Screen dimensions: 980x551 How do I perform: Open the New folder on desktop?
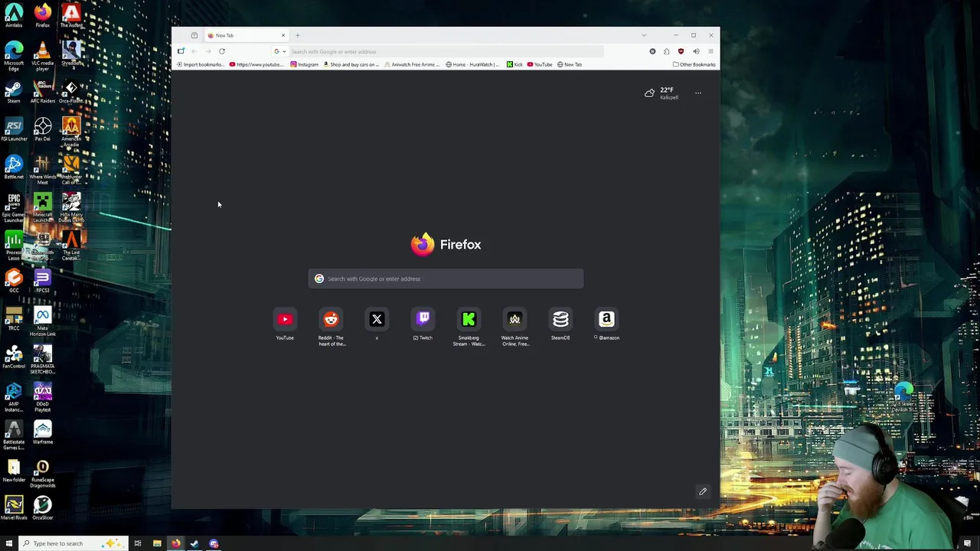pyautogui.click(x=14, y=470)
